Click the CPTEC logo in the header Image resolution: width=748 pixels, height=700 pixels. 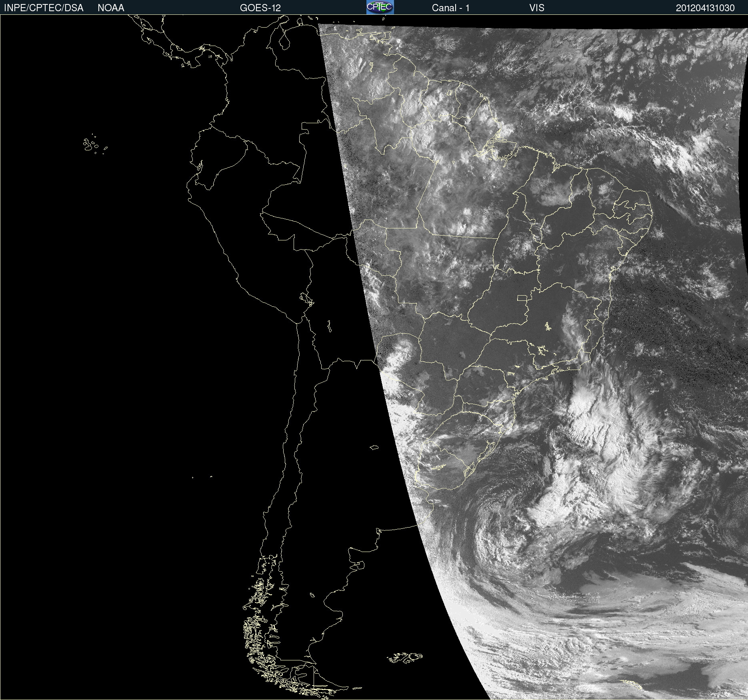pos(380,7)
